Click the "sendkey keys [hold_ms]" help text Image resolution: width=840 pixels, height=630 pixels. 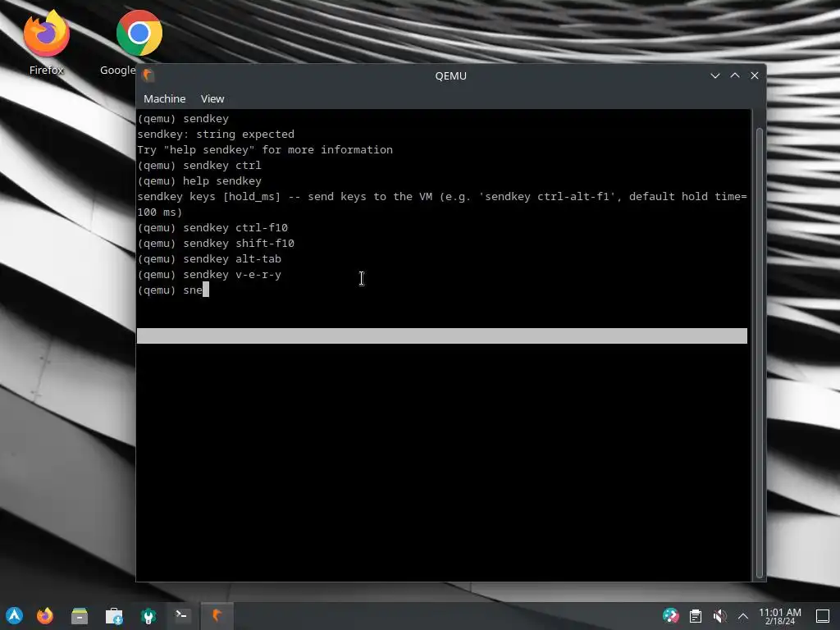coord(442,204)
